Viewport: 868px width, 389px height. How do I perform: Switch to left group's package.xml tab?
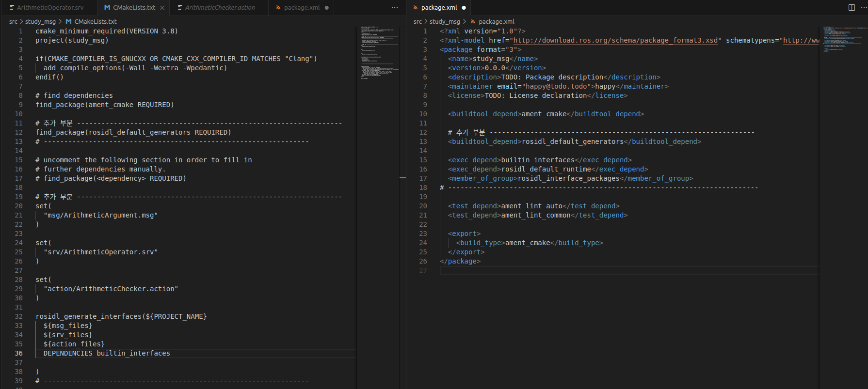(x=302, y=8)
